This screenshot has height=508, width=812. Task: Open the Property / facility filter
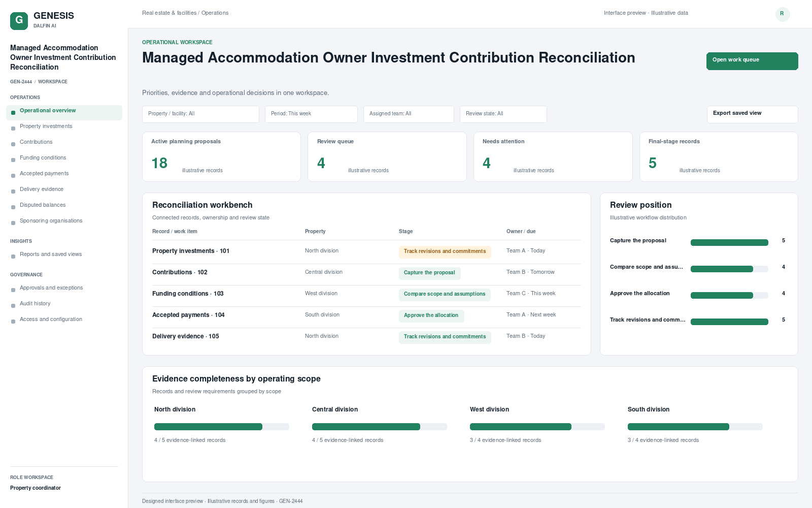tap(200, 114)
